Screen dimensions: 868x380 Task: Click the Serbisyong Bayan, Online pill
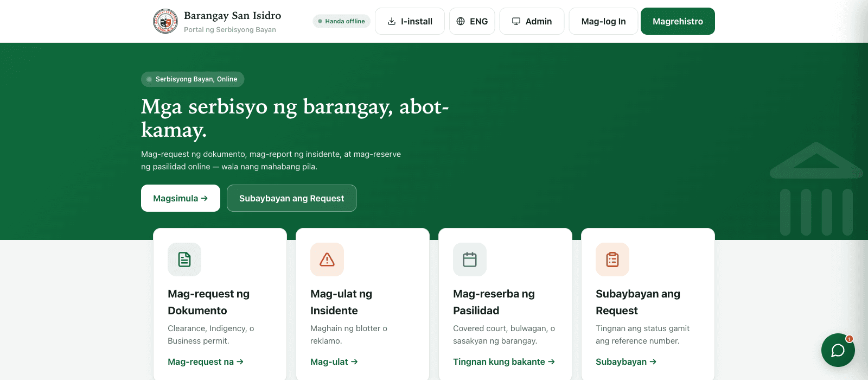tap(193, 79)
